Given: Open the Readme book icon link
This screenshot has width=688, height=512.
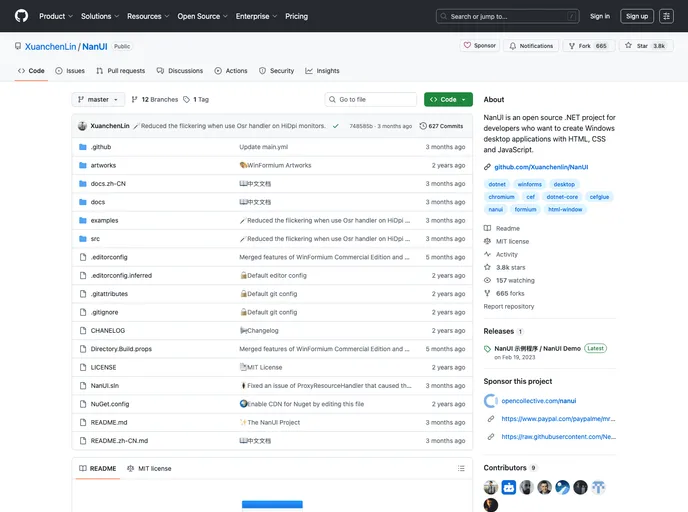Looking at the screenshot, I should pyautogui.click(x=487, y=229).
